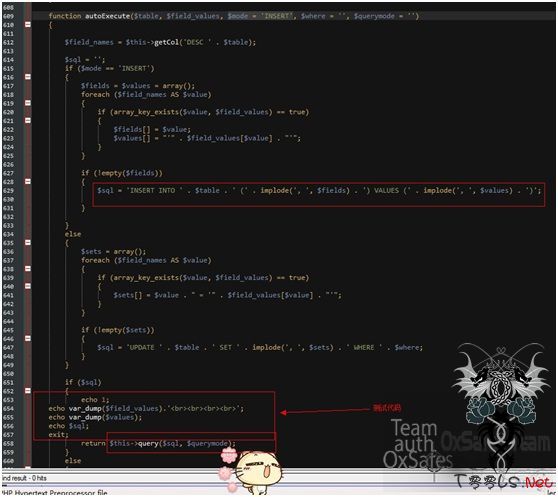This screenshot has height=497, width=558.
Task: Place cursor on the 'UPDATE' SQL statement line
Action: tap(260, 348)
